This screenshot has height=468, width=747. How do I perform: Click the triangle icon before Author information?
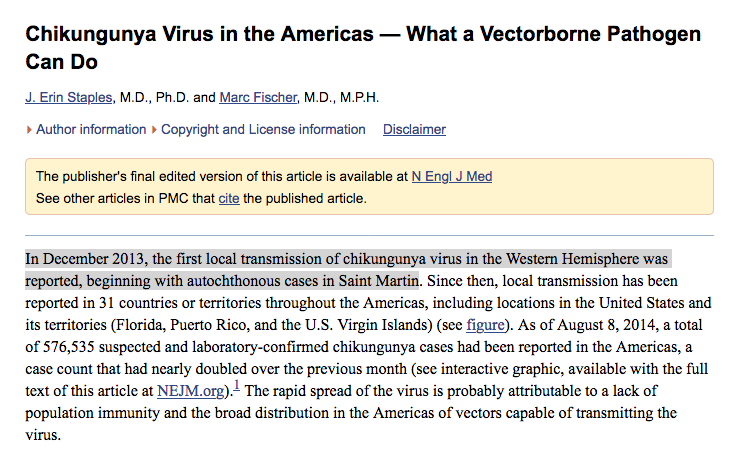29,130
